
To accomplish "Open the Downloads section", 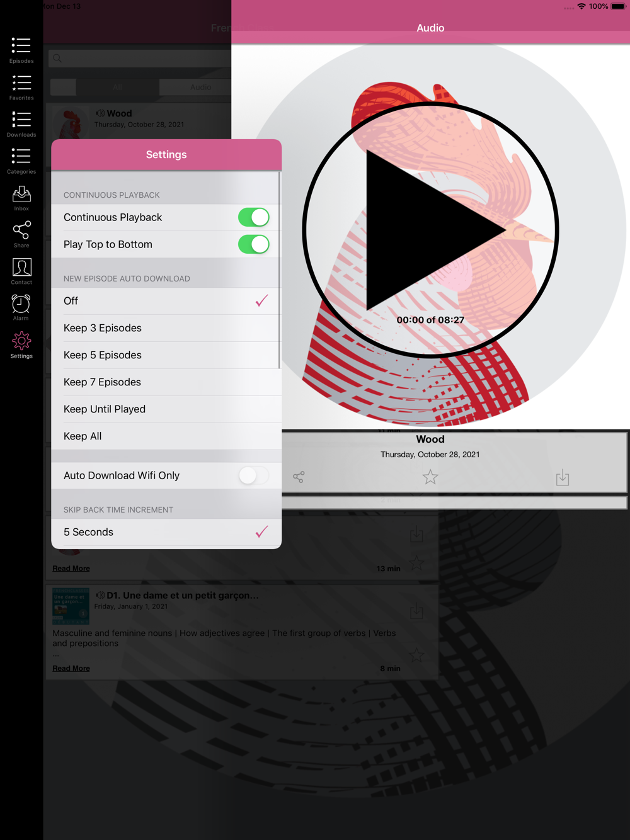I will pyautogui.click(x=21, y=124).
